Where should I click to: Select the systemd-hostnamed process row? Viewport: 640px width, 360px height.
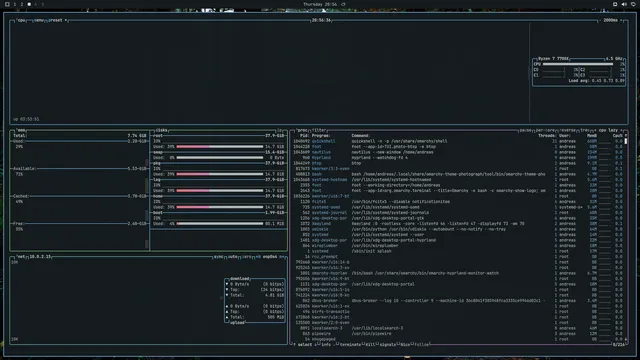(457, 180)
